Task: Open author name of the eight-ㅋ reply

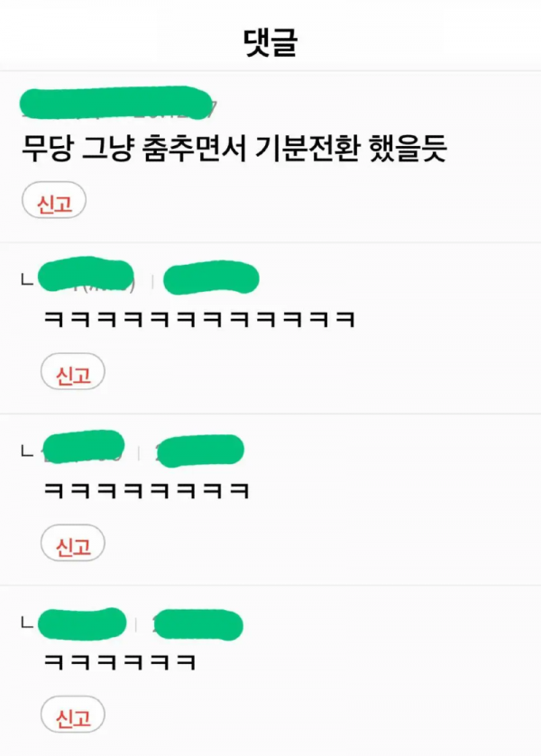Action: point(83,447)
